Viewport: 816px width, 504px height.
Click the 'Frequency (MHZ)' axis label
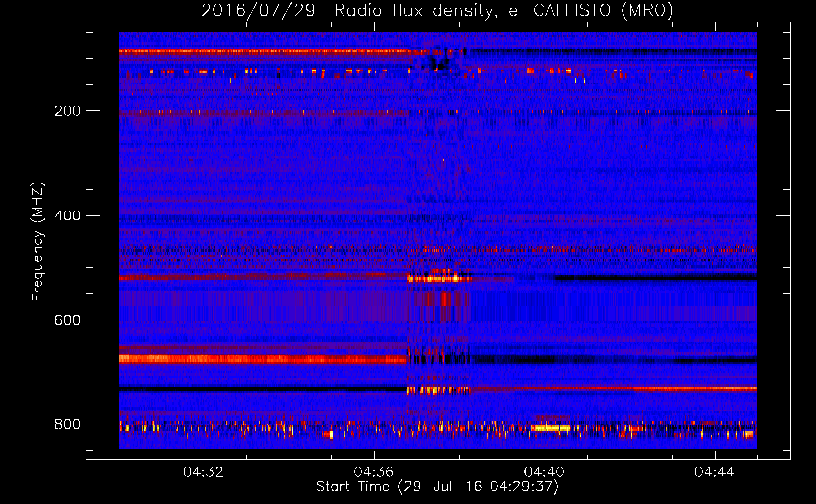[x=38, y=242]
